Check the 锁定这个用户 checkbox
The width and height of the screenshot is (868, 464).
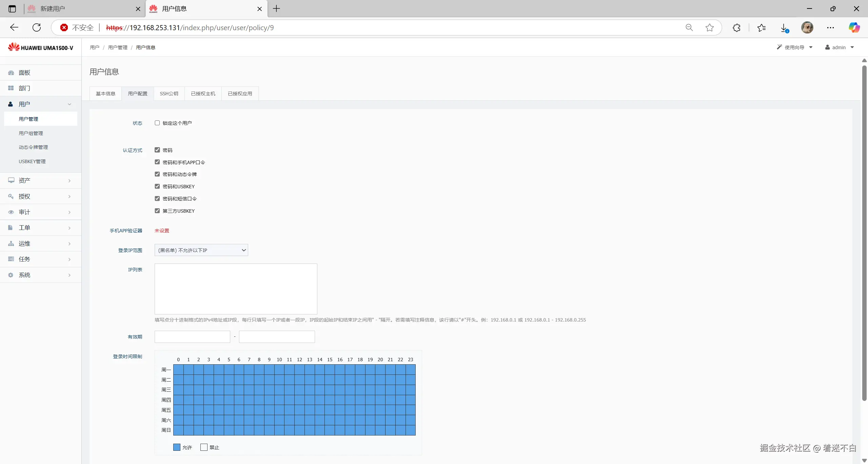pos(157,123)
